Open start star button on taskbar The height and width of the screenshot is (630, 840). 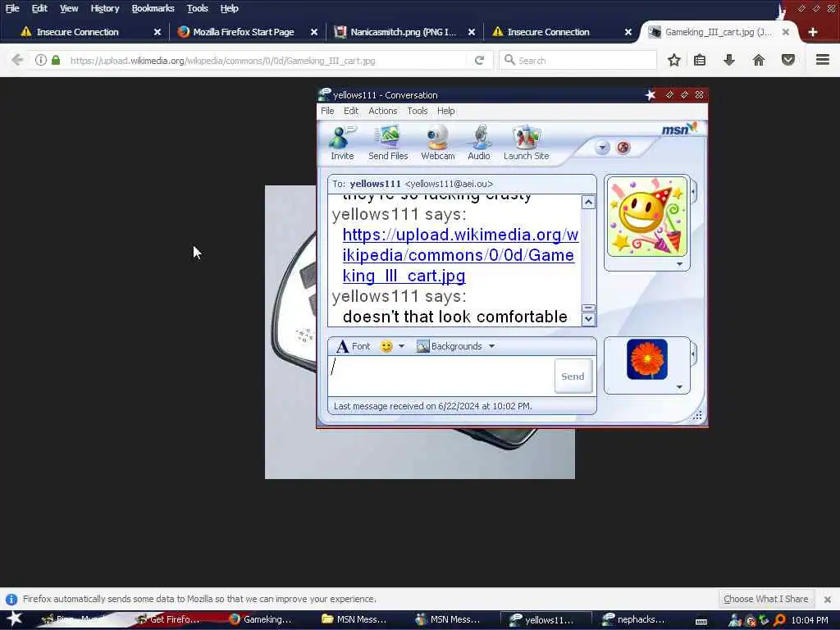pos(14,619)
